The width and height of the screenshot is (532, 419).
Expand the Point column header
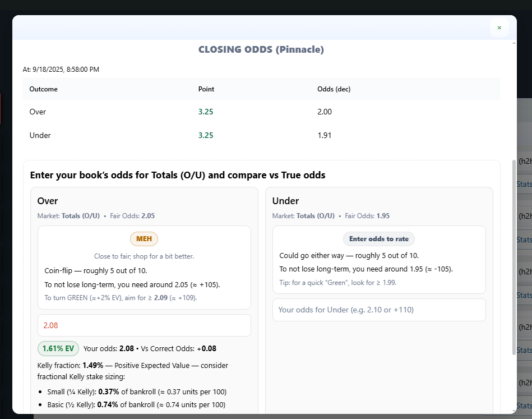click(206, 89)
